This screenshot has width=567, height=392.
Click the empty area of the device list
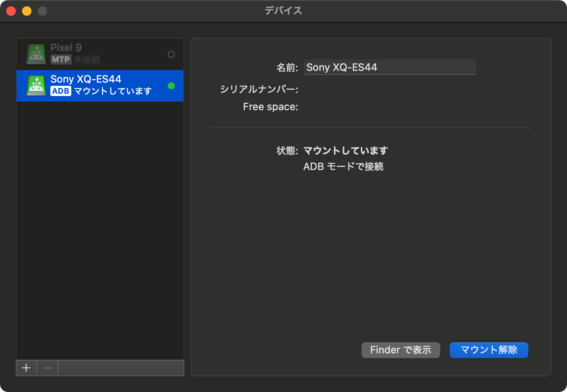[x=100, y=228]
